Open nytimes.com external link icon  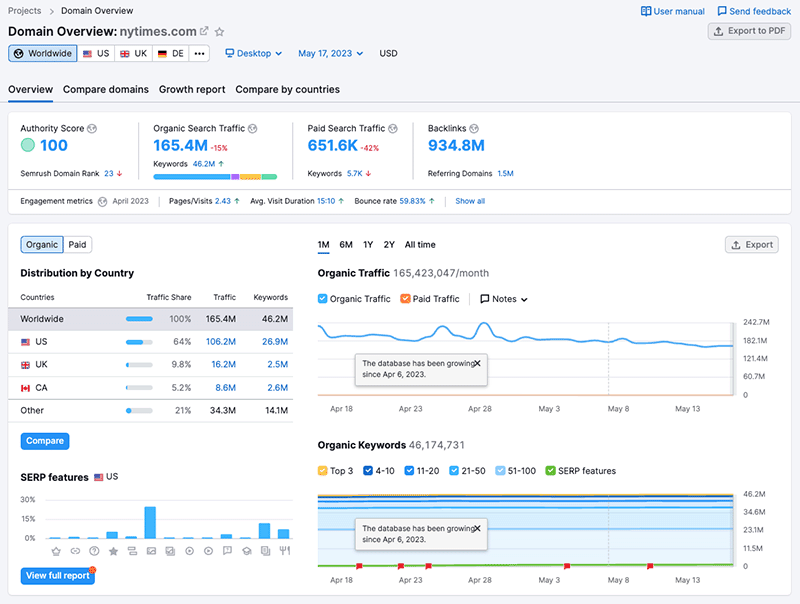pyautogui.click(x=204, y=31)
